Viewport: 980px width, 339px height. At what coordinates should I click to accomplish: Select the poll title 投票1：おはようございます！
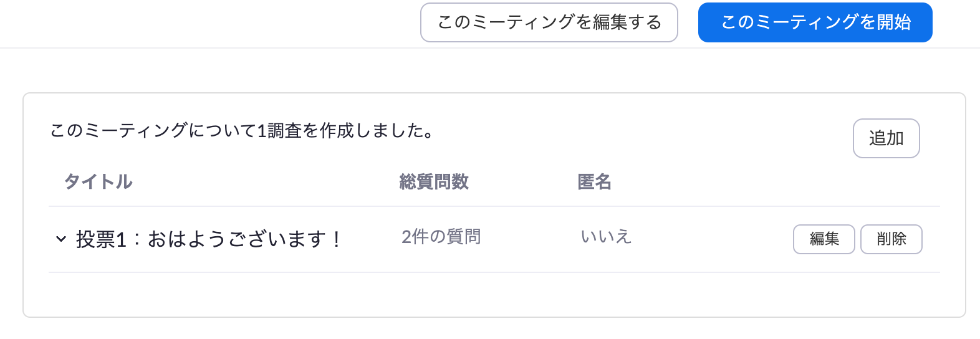point(209,239)
